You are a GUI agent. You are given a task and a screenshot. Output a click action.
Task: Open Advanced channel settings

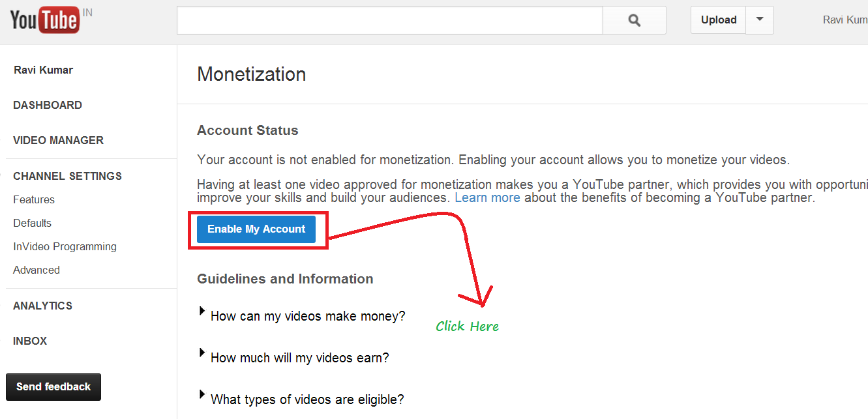tap(36, 270)
